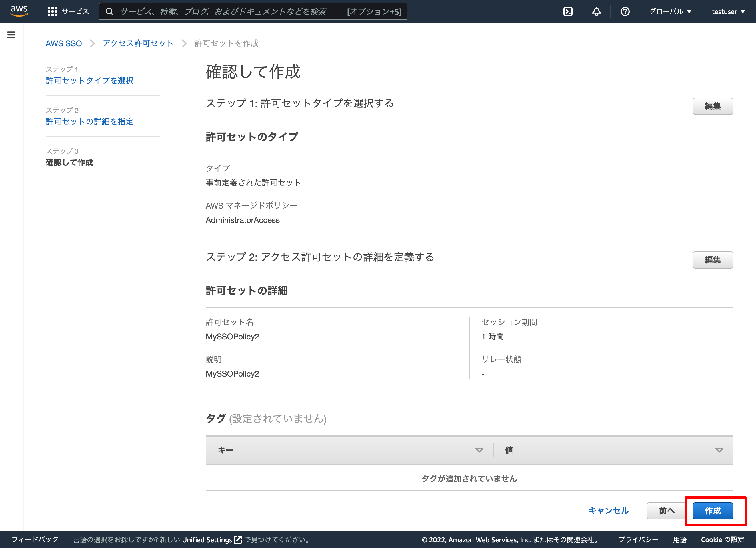
Task: Click the 確認して作成 step 3 label
Action: click(x=69, y=162)
